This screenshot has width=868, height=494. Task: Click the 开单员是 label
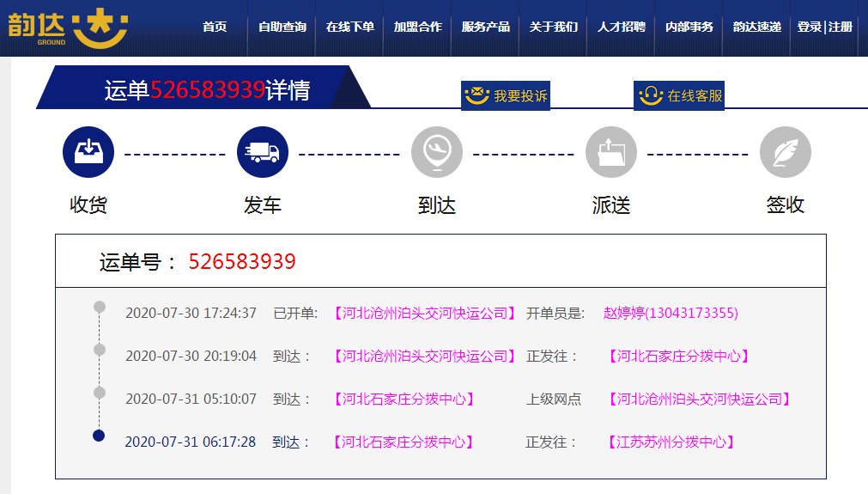(555, 313)
